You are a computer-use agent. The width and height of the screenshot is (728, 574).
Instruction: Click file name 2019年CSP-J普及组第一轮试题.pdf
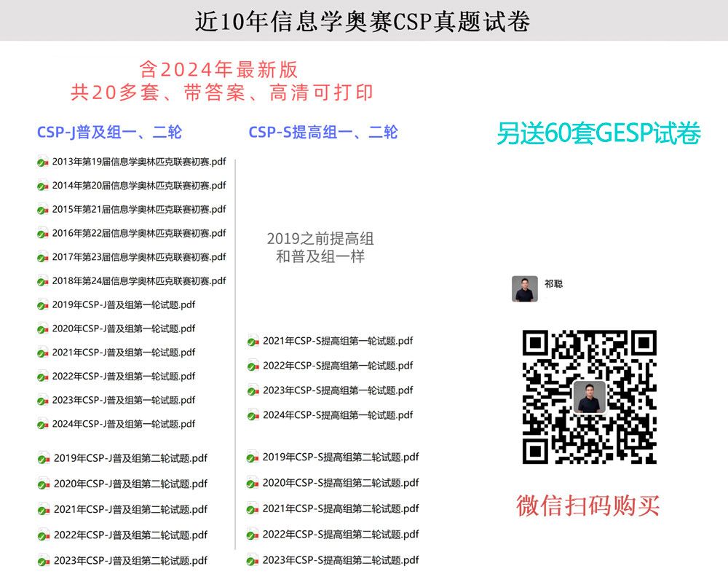tap(124, 304)
